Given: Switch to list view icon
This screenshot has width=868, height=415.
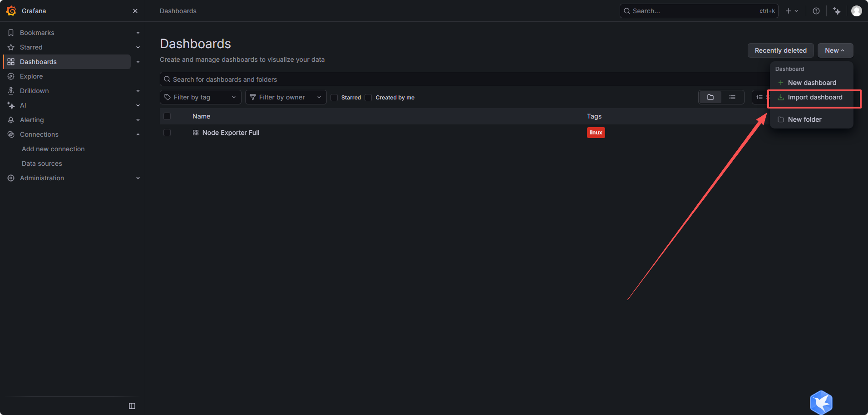Looking at the screenshot, I should click(x=732, y=97).
